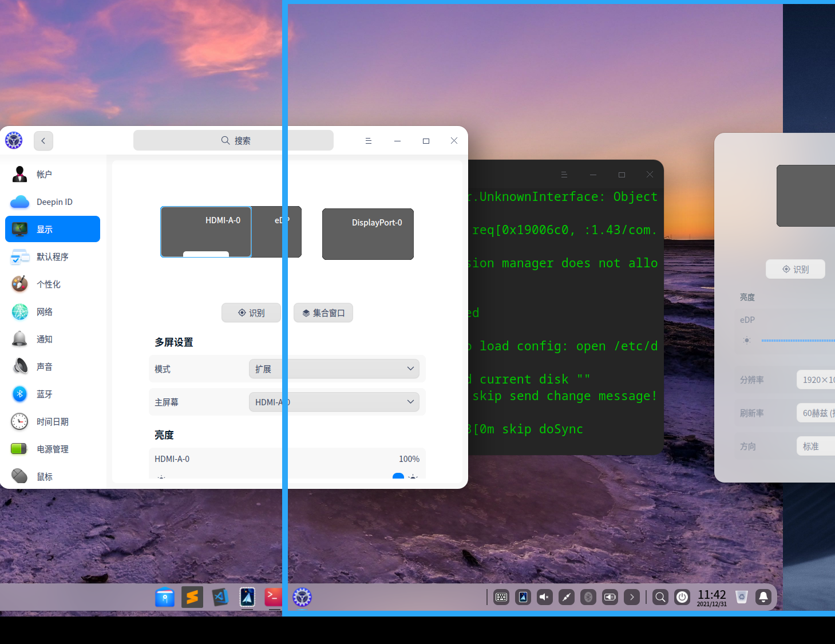Click 识别 button in the right-side panel

coord(796,269)
